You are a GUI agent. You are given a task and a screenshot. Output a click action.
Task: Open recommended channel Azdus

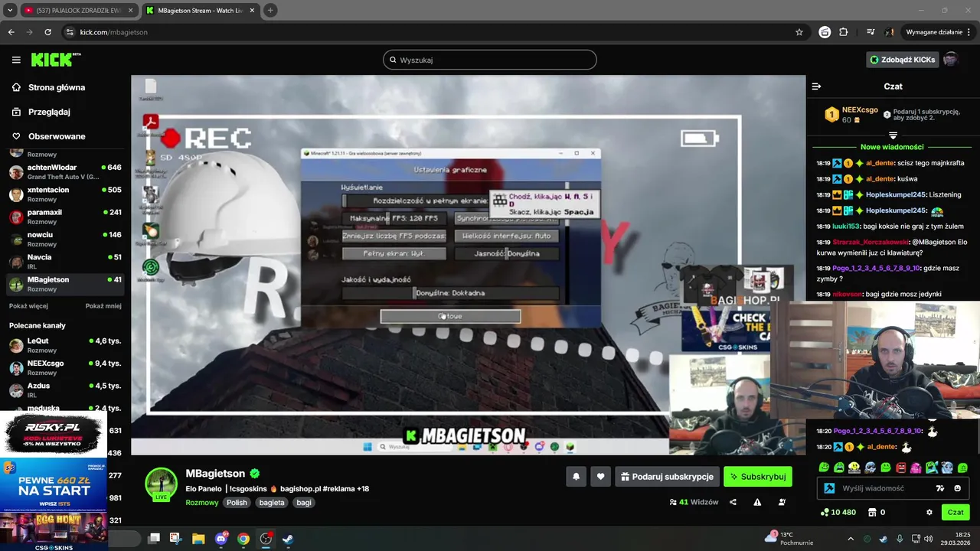pyautogui.click(x=65, y=390)
